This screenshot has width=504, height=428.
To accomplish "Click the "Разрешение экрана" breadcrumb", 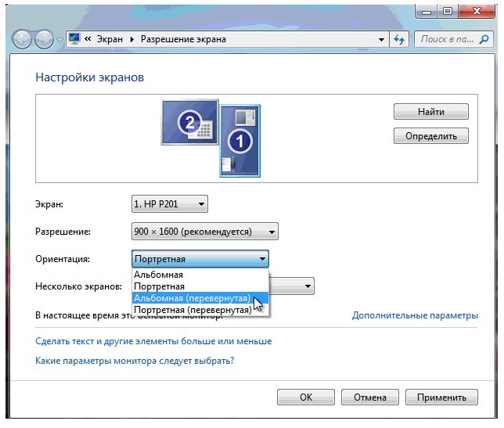I will coord(183,39).
